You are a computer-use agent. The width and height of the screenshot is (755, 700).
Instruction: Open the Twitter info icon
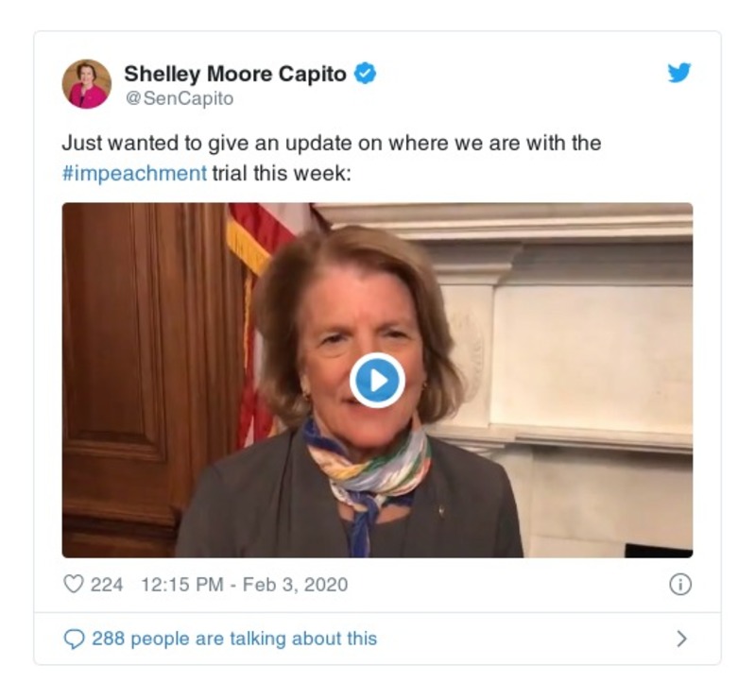click(x=680, y=585)
